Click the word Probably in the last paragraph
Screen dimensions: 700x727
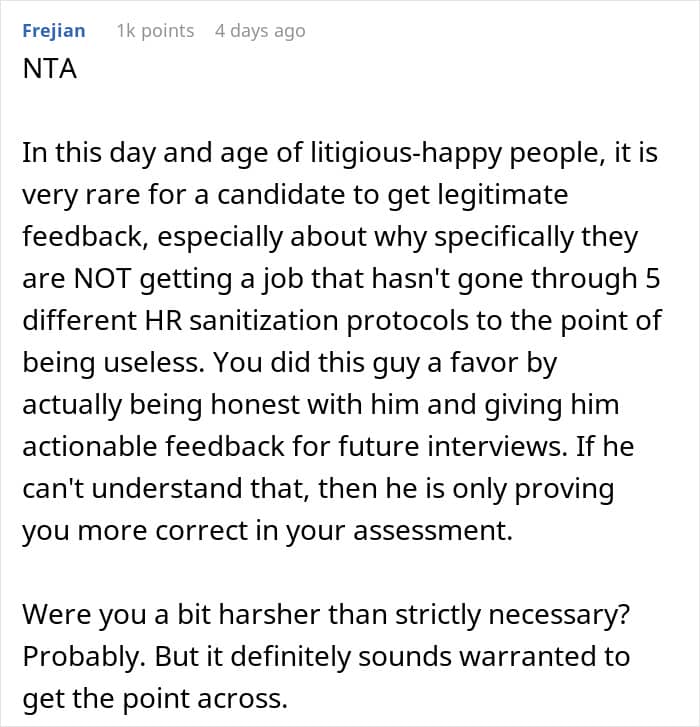click(x=81, y=657)
